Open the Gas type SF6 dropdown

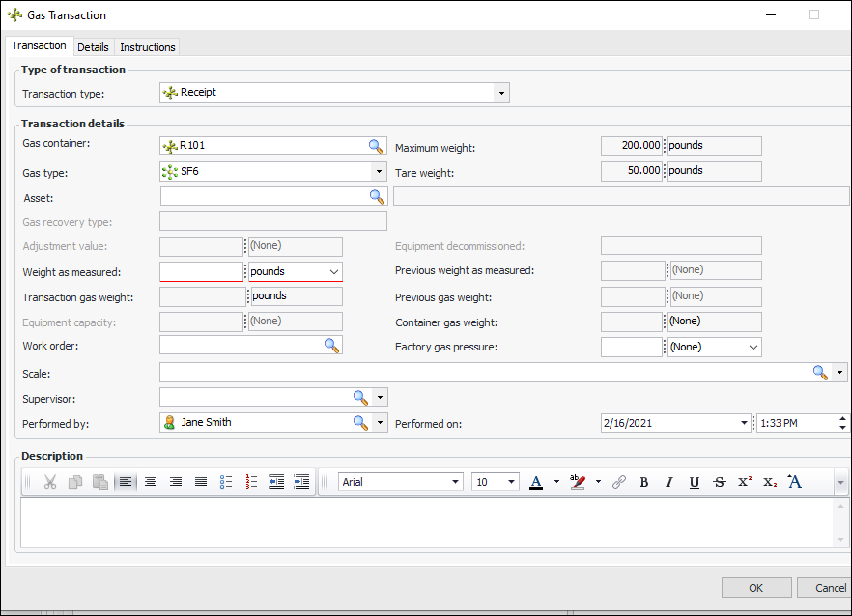(x=378, y=171)
